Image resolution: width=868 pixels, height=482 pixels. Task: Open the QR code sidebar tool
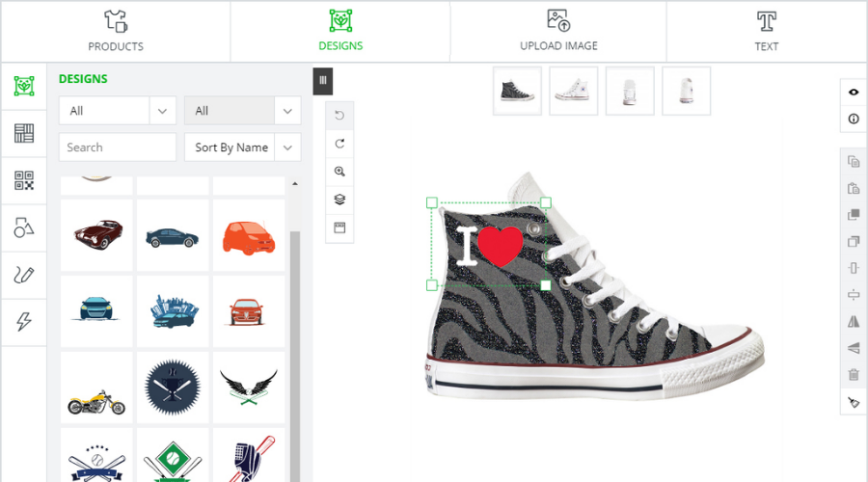coord(24,180)
